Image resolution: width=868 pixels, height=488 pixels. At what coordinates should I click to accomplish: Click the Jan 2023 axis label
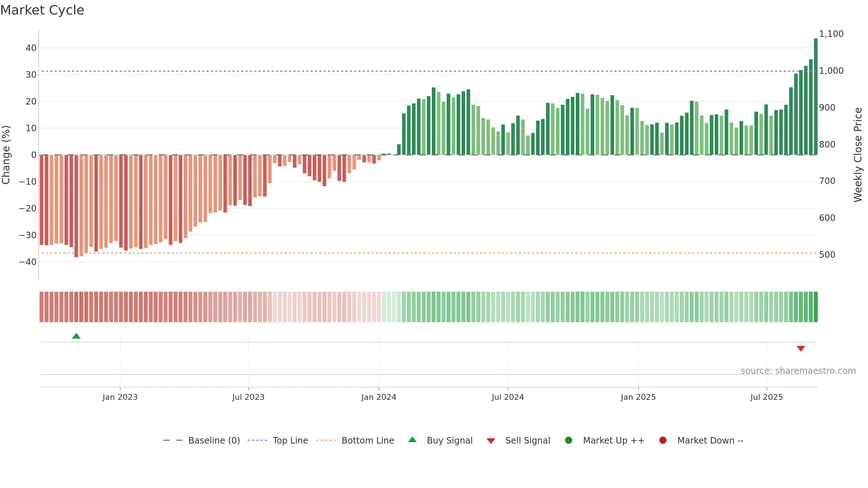[120, 397]
